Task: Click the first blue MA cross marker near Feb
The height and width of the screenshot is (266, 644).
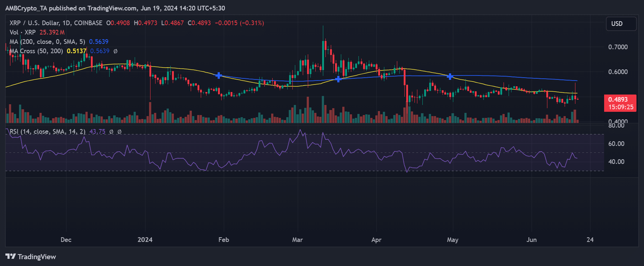Action: click(218, 75)
